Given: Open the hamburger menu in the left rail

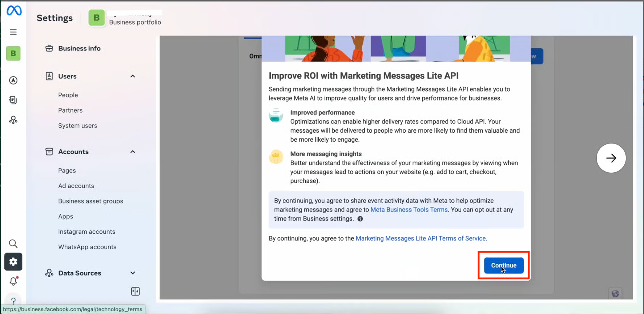Looking at the screenshot, I should coord(13,32).
